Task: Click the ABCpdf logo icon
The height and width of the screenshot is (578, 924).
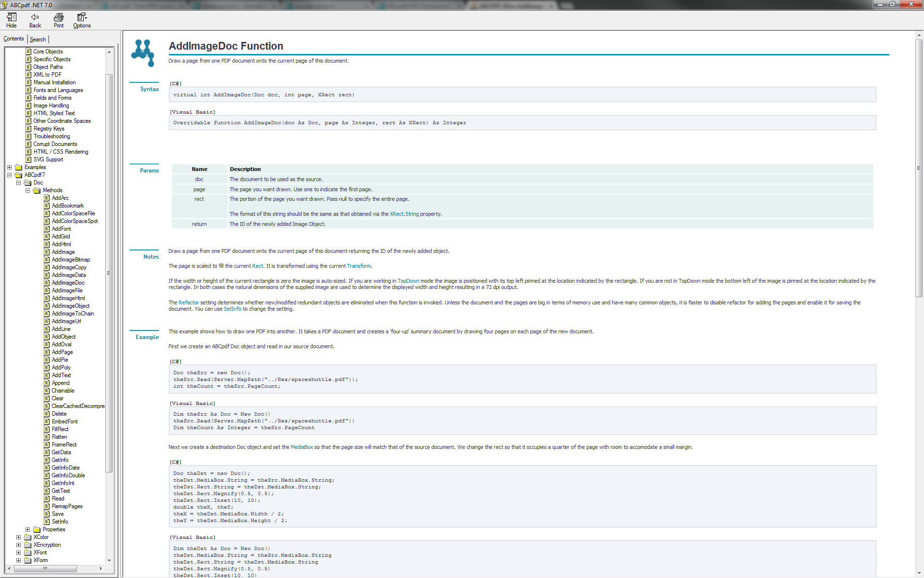Action: (143, 53)
